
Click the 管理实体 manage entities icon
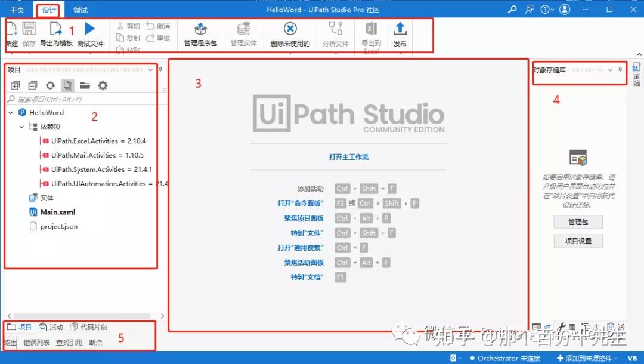pos(243,33)
